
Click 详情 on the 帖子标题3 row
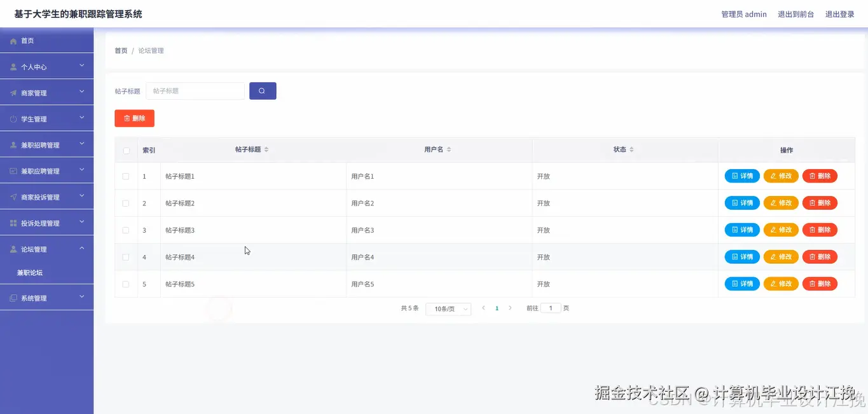coord(741,230)
